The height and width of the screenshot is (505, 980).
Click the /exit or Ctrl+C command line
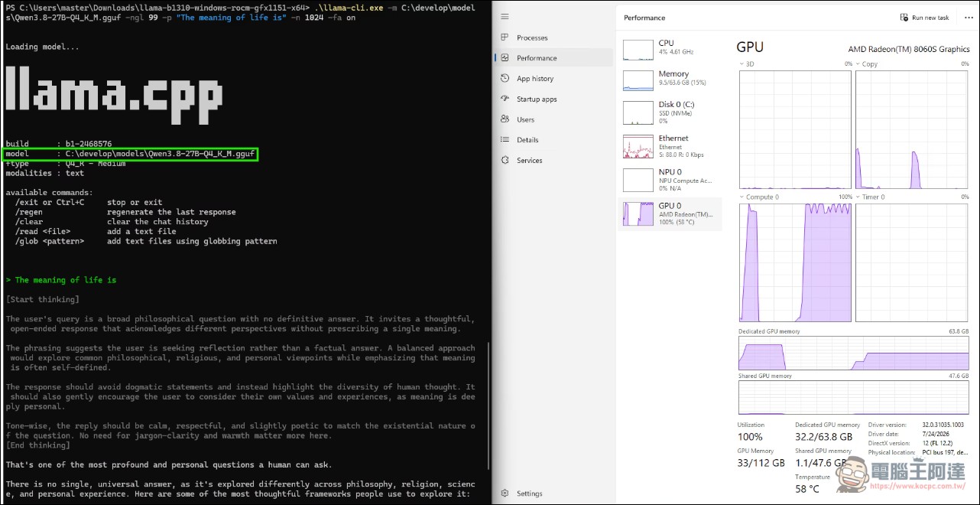coord(89,203)
